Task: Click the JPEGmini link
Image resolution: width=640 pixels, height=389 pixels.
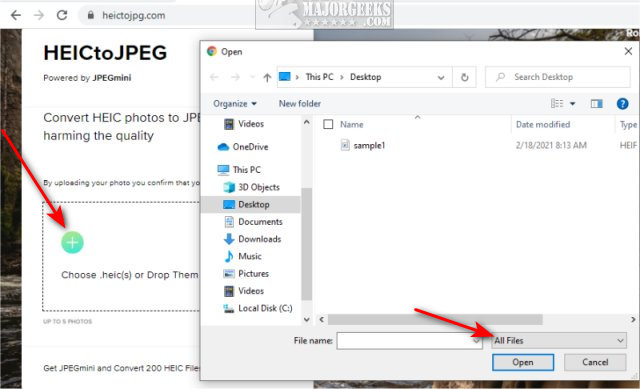Action: click(x=112, y=78)
